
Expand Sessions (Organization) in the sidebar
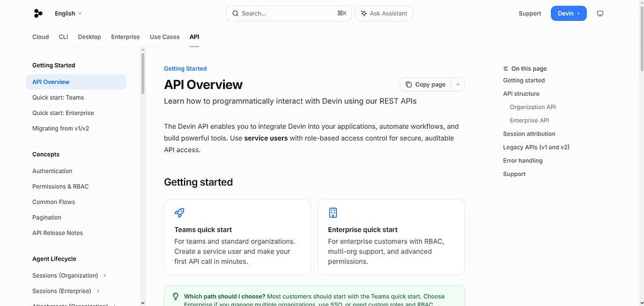(x=105, y=276)
